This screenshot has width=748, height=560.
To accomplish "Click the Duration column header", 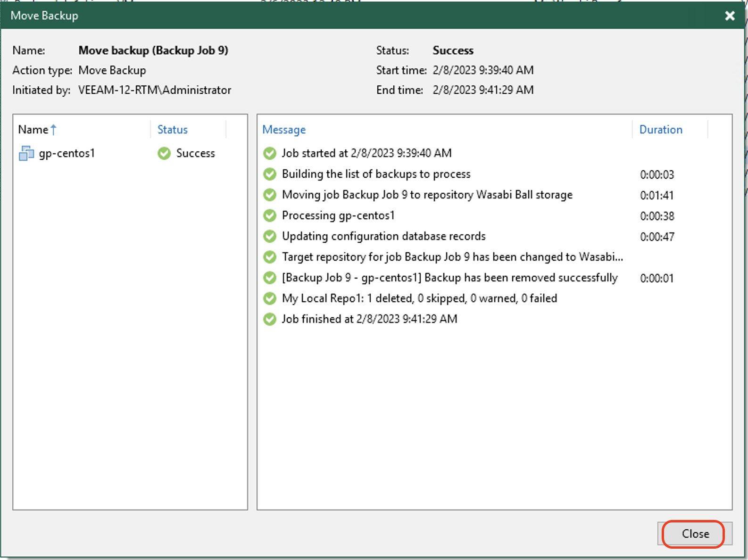I will 661,130.
